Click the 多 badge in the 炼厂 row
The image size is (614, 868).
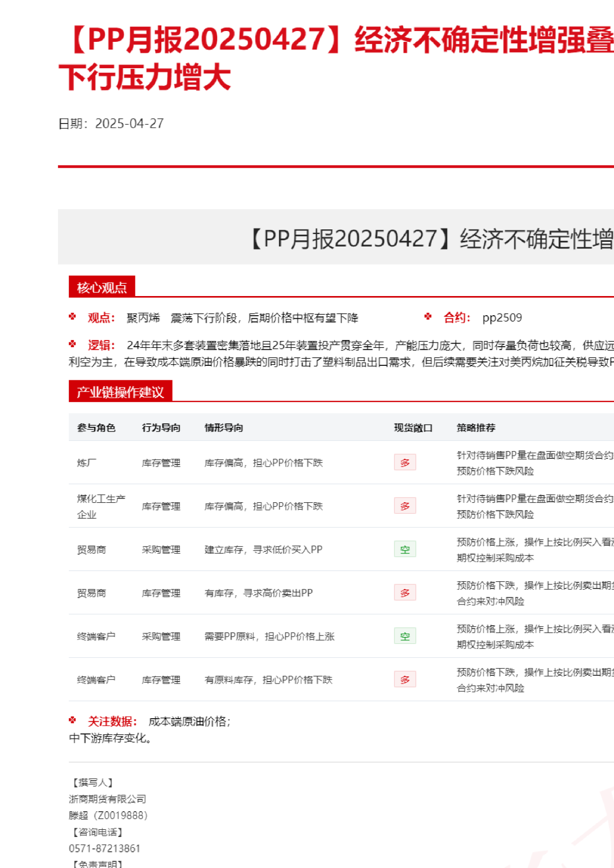405,462
